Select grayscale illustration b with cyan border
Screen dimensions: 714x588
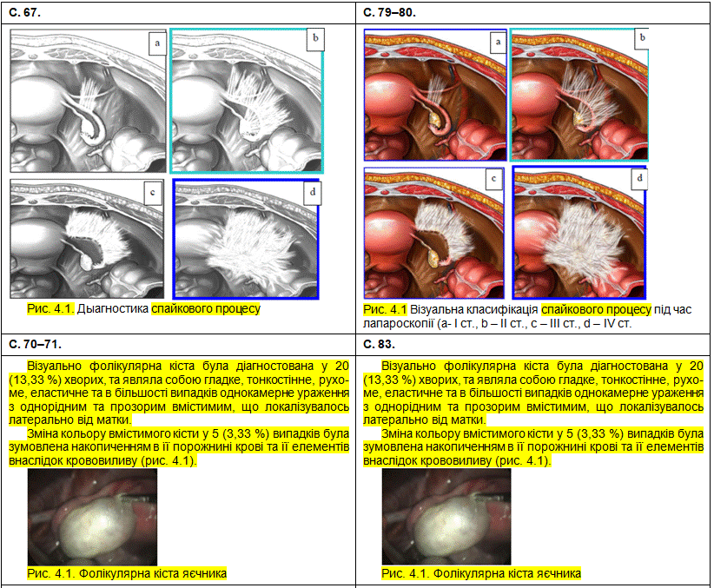pyautogui.click(x=247, y=101)
